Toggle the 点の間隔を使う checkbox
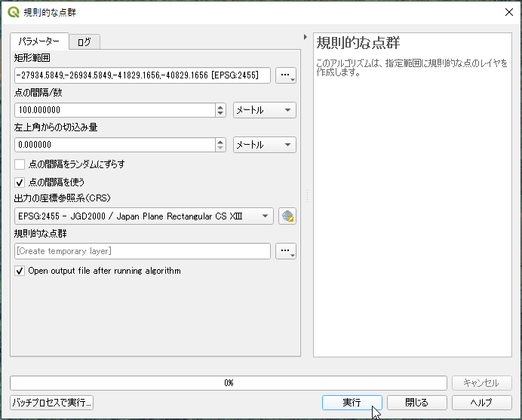Screen dimensions: 522x420 [x=20, y=182]
